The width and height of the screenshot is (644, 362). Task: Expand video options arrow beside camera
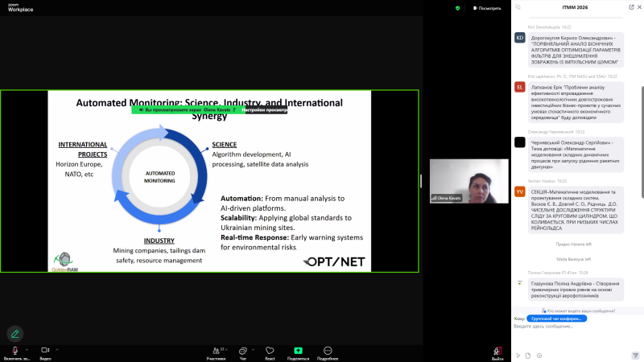(58, 350)
